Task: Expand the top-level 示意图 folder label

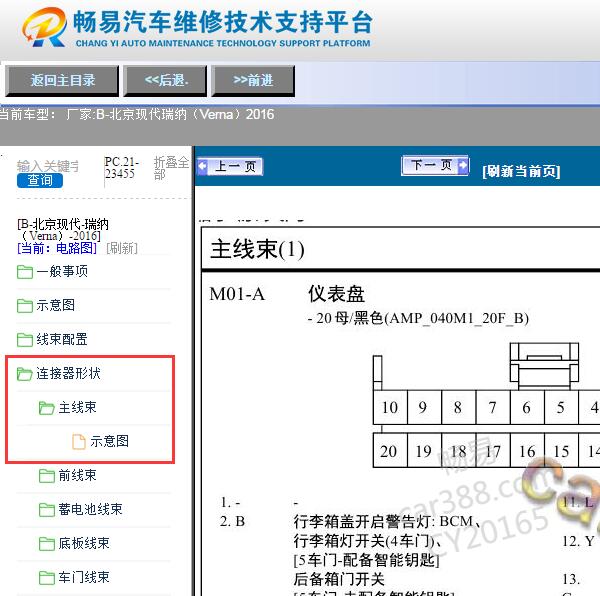Action: pyautogui.click(x=55, y=305)
